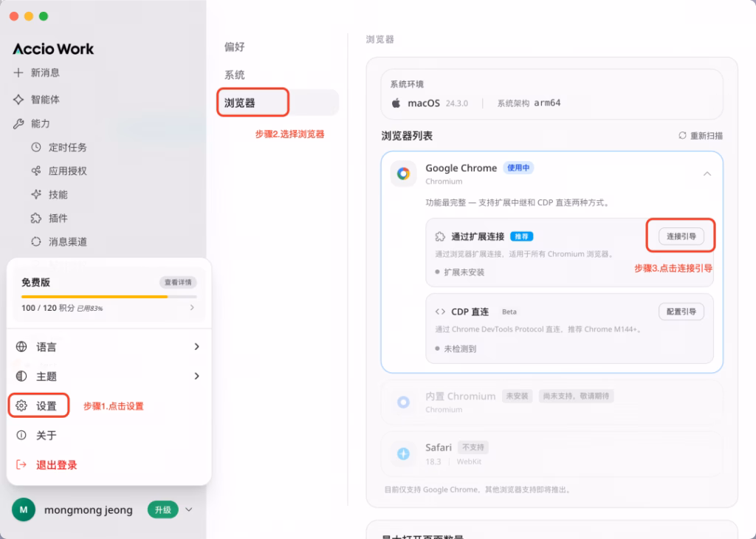Click the Accio Work logo
Image resolution: width=756 pixels, height=539 pixels.
pos(53,49)
